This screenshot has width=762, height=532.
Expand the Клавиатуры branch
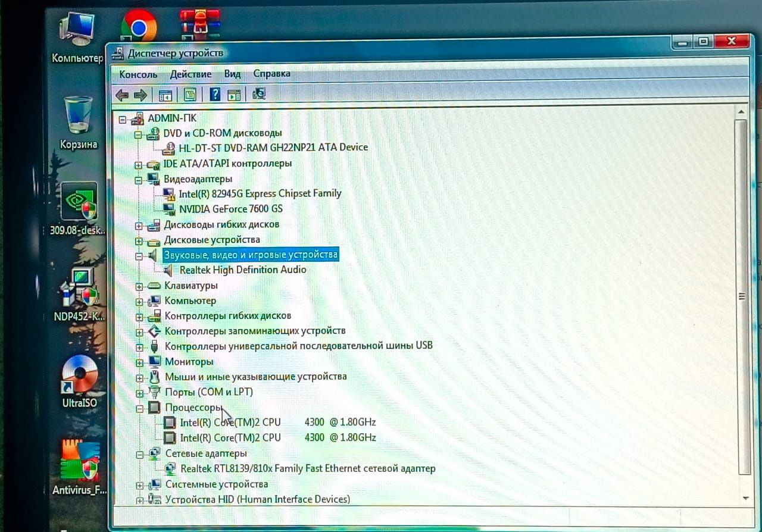[139, 287]
